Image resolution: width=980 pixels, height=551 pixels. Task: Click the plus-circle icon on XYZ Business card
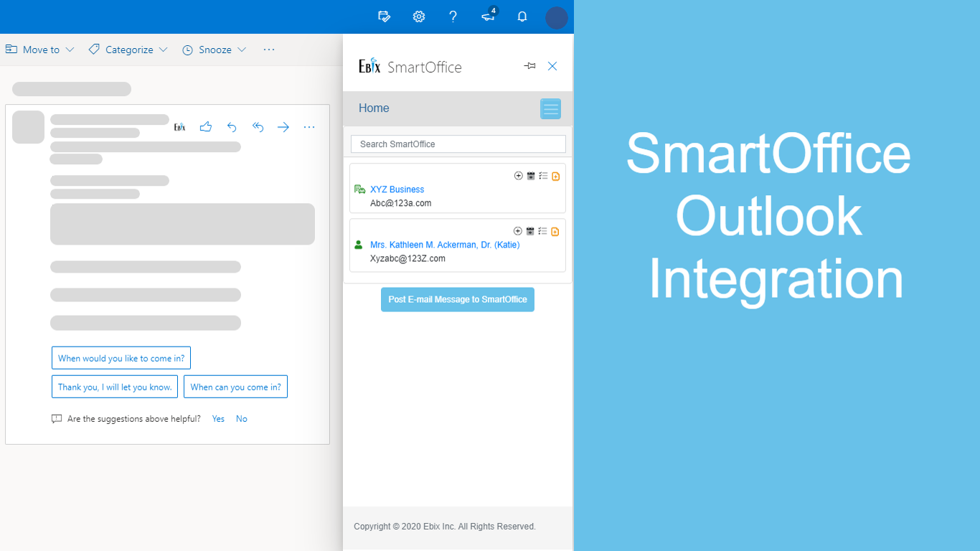tap(519, 176)
